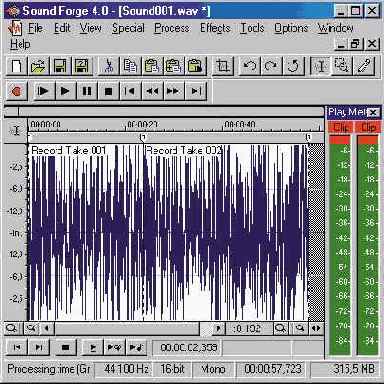Select the Pencil tool icon
The image size is (384, 384).
point(364,66)
